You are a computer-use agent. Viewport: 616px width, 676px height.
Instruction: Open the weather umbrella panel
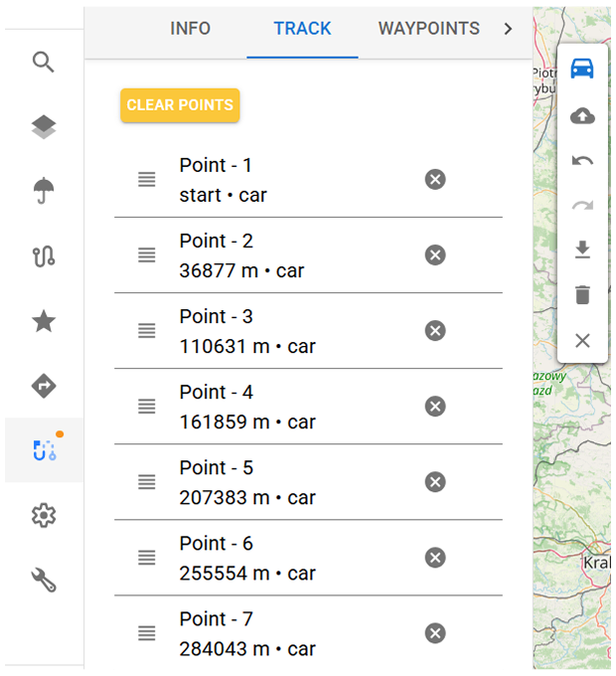[43, 190]
